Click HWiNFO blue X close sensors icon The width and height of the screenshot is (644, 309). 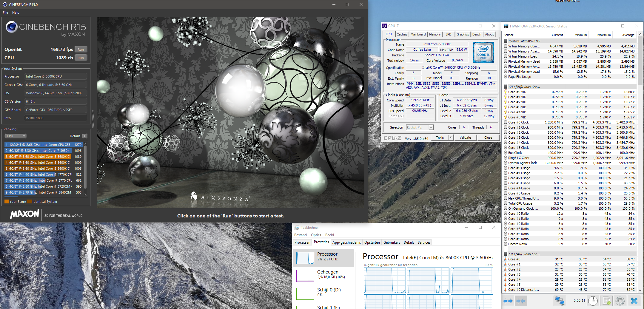(634, 301)
